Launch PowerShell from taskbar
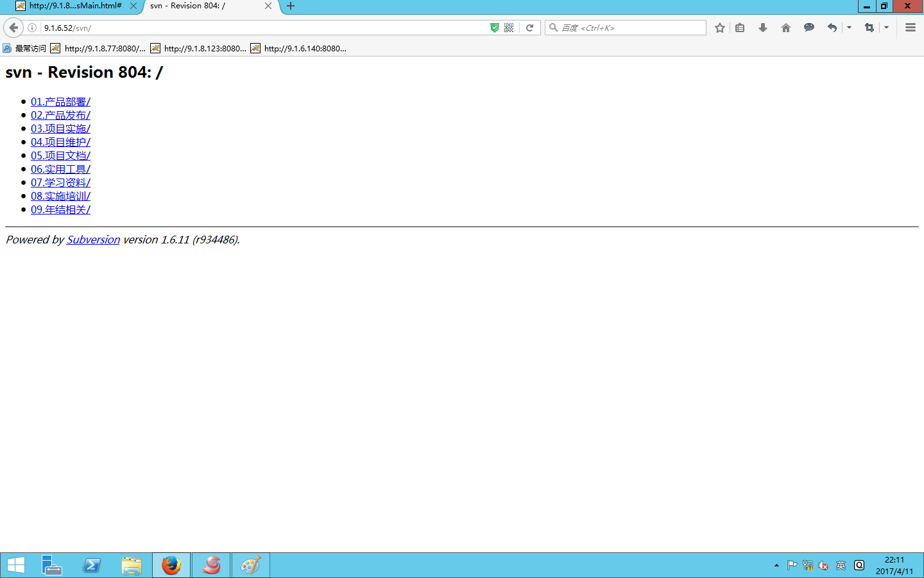 (92, 565)
